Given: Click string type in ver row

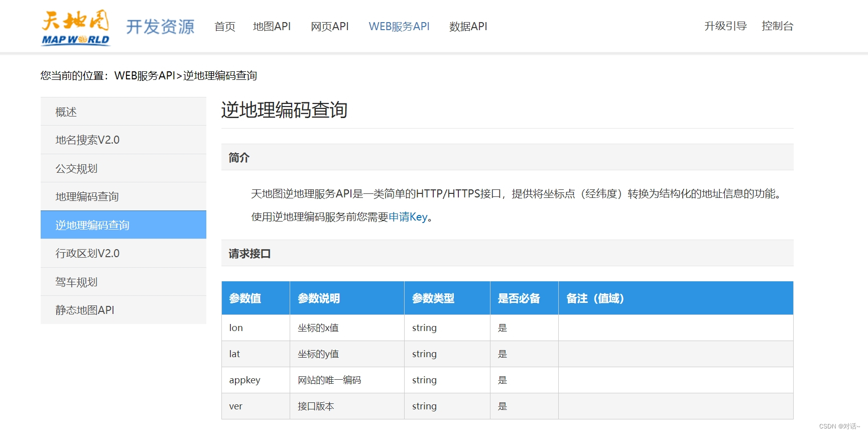Looking at the screenshot, I should tap(447, 406).
